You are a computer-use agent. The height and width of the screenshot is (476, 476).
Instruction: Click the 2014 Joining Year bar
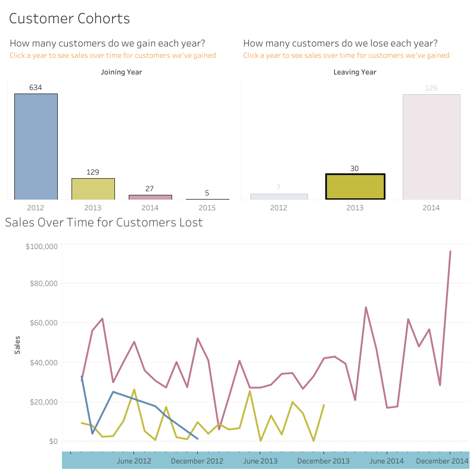coord(150,197)
